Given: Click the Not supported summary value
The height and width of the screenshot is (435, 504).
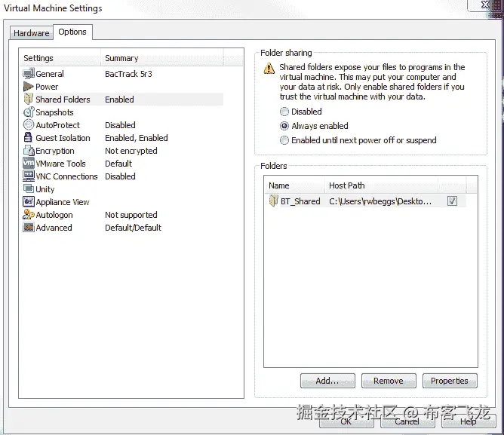Looking at the screenshot, I should click(131, 215).
